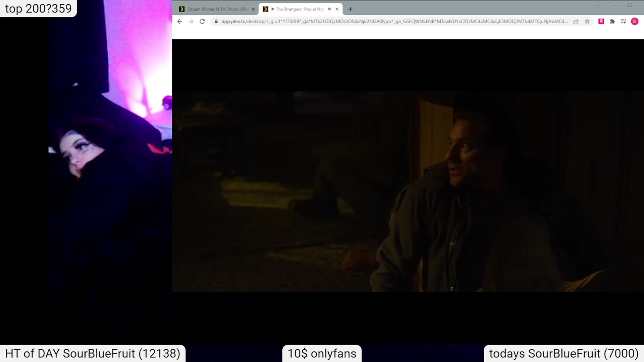Image resolution: width=644 pixels, height=362 pixels.
Task: Open the pink extension icon
Action: 601,21
